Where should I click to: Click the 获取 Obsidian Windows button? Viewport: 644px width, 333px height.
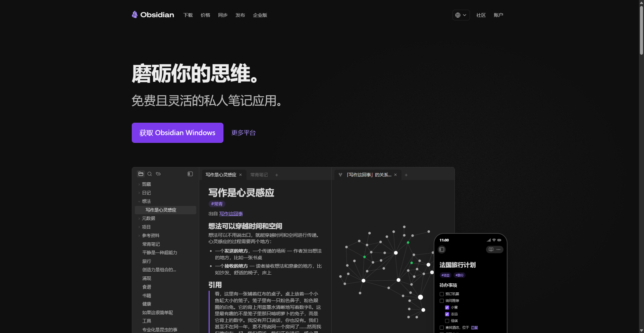[177, 133]
